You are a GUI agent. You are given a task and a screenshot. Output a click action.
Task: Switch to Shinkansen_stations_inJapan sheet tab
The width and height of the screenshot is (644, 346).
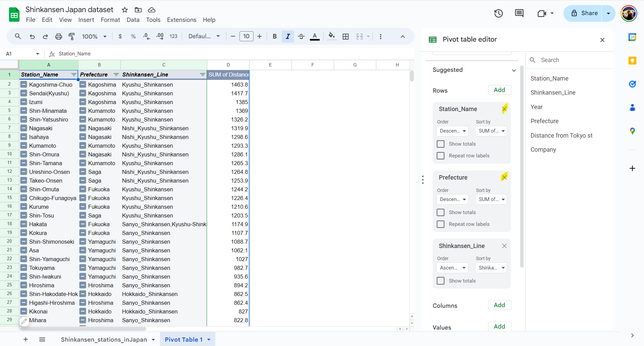[x=104, y=340]
